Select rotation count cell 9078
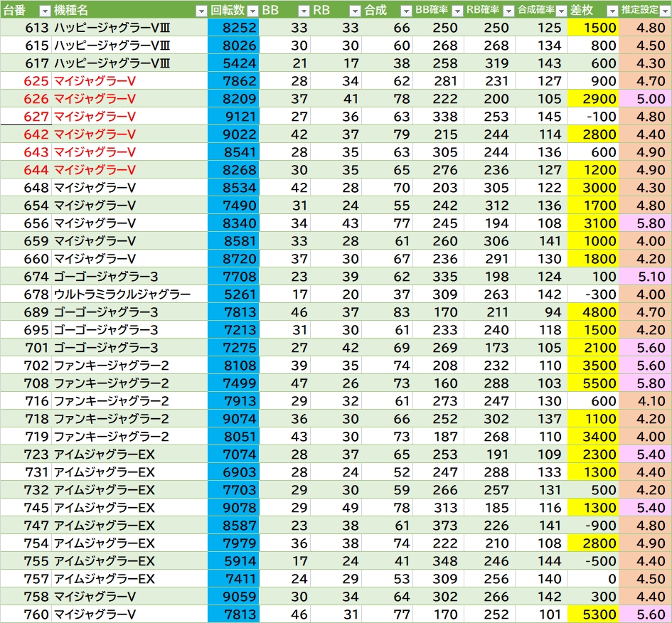672x623 pixels. click(x=233, y=508)
